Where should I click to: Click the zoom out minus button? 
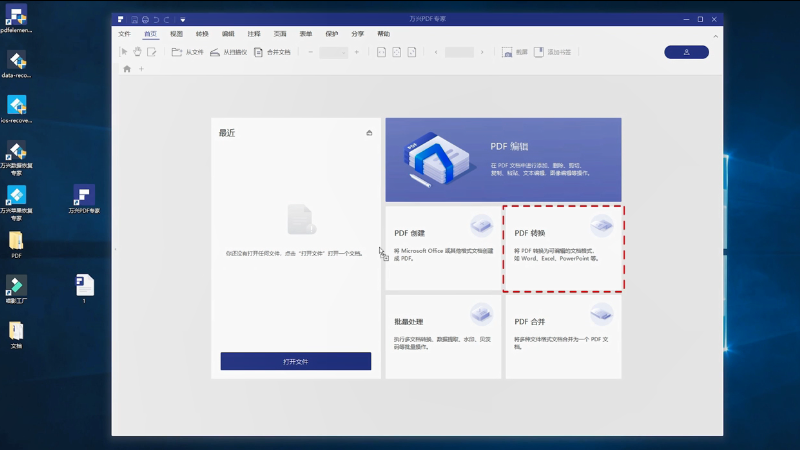click(311, 52)
